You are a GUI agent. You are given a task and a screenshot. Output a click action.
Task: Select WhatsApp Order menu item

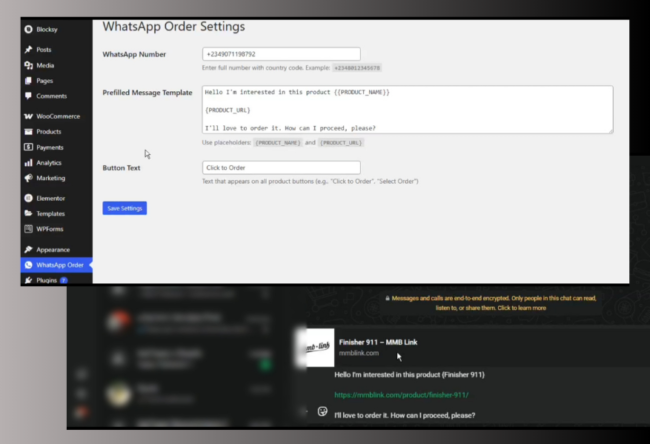point(56,265)
